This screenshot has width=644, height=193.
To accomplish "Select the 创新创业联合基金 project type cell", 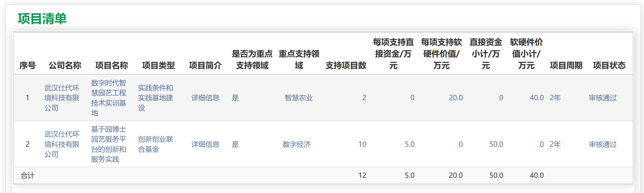I will (x=155, y=144).
